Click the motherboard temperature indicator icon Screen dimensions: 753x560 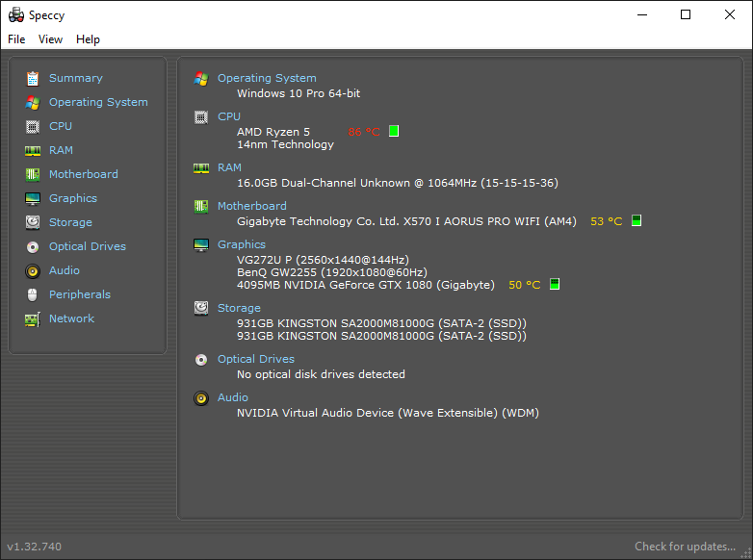(636, 220)
